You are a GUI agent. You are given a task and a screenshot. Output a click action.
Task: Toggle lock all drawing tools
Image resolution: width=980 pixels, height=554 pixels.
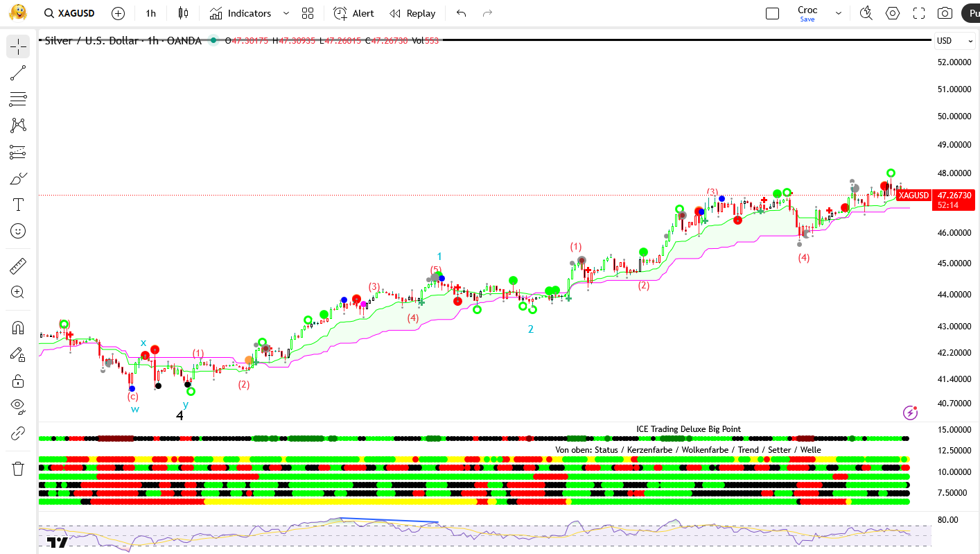(x=18, y=381)
